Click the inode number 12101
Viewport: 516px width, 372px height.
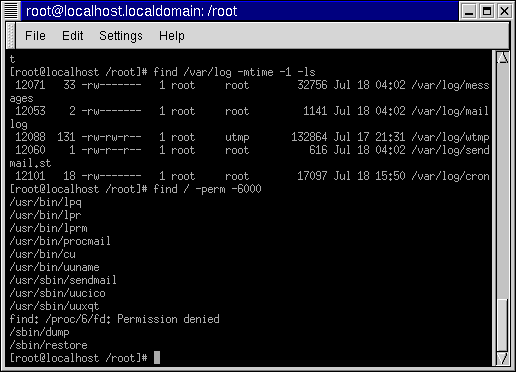(x=30, y=176)
